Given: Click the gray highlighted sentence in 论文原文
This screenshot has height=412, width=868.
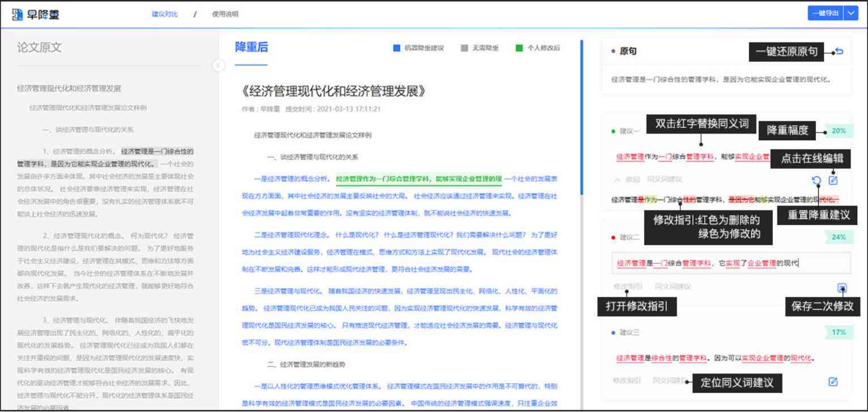Looking at the screenshot, I should click(105, 158).
